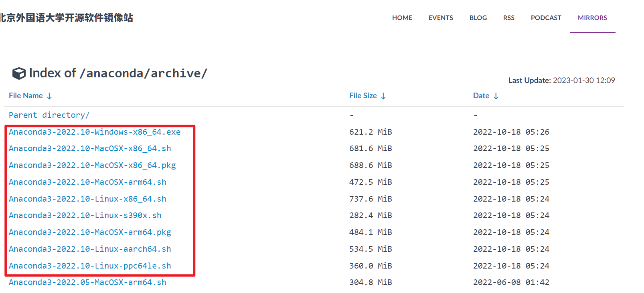
Task: Download Anaconda3-2022.10-MacOSX-x86_64.sh
Action: click(90, 148)
